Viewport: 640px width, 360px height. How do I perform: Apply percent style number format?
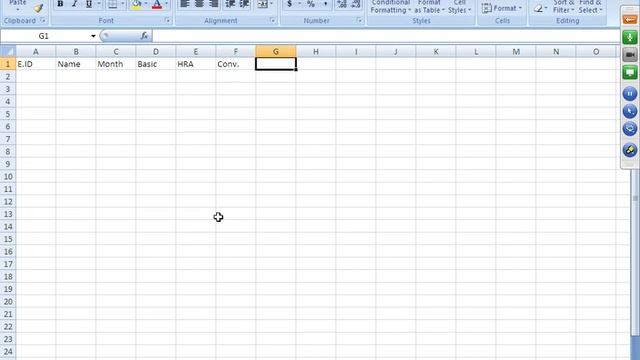tap(311, 4)
